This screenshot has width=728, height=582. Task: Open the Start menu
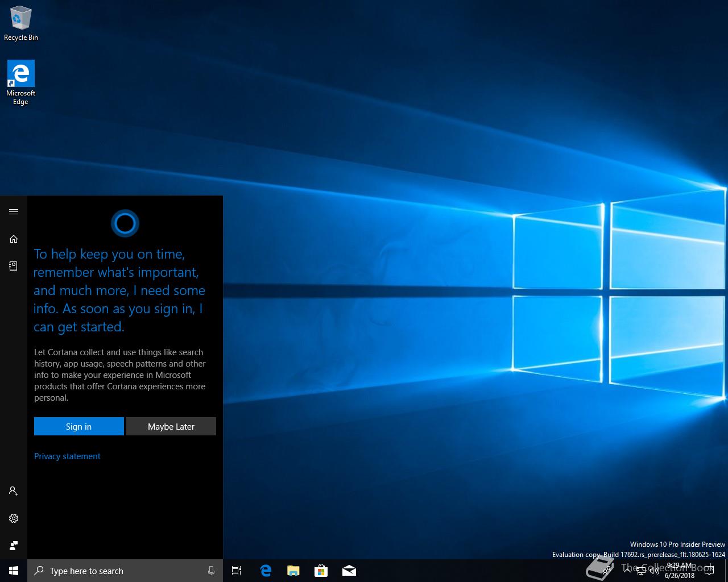[x=14, y=571]
